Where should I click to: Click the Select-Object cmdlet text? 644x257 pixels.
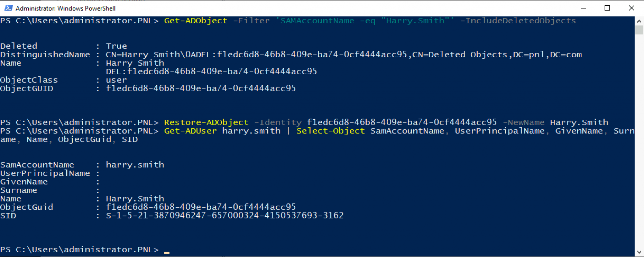330,131
